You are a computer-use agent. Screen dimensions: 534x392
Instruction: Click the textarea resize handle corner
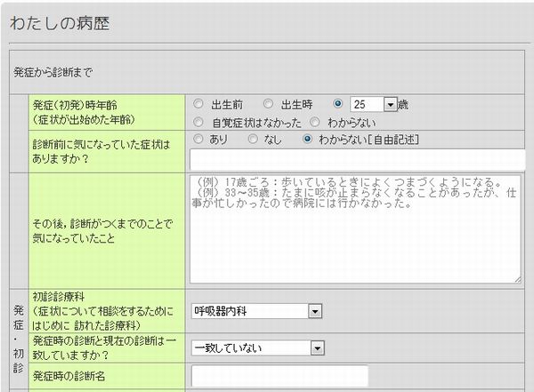click(517, 279)
